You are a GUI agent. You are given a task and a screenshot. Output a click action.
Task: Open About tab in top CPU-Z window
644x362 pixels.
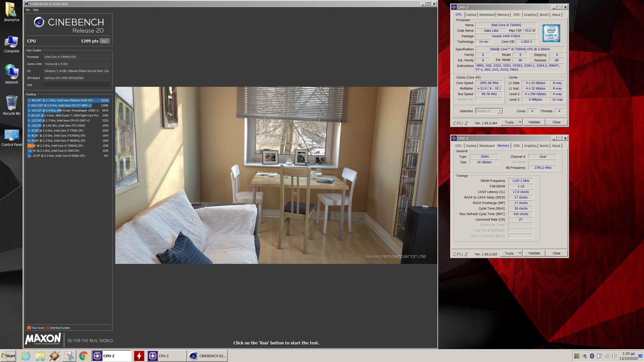pyautogui.click(x=556, y=15)
